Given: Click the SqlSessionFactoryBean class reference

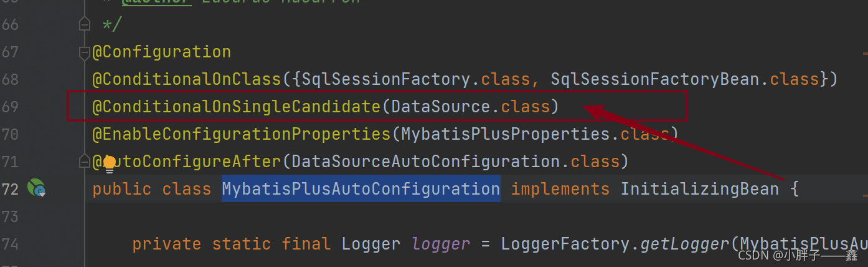Looking at the screenshot, I should pos(654,79).
